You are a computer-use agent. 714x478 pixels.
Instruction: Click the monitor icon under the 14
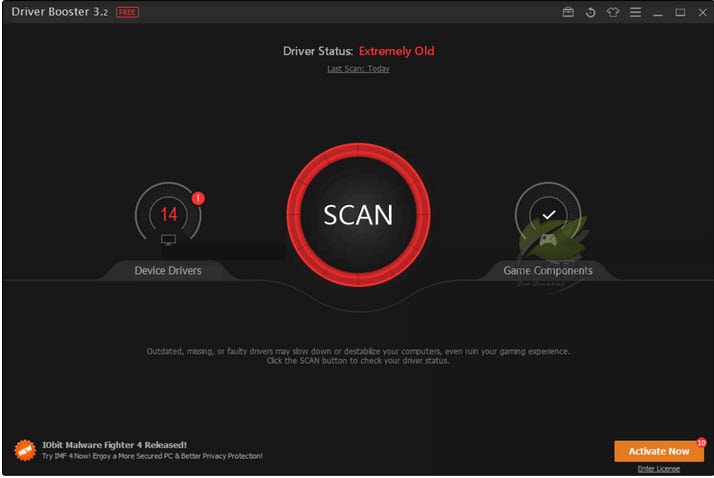tap(168, 240)
